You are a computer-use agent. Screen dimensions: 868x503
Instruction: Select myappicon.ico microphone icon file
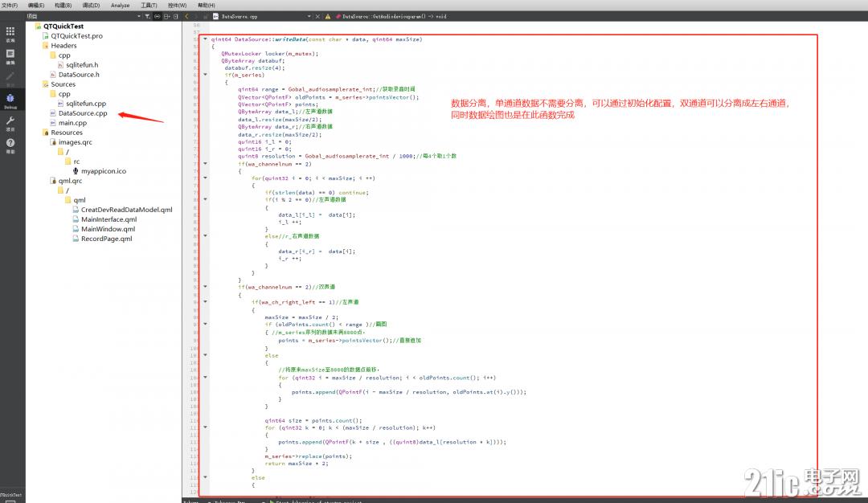click(x=104, y=171)
